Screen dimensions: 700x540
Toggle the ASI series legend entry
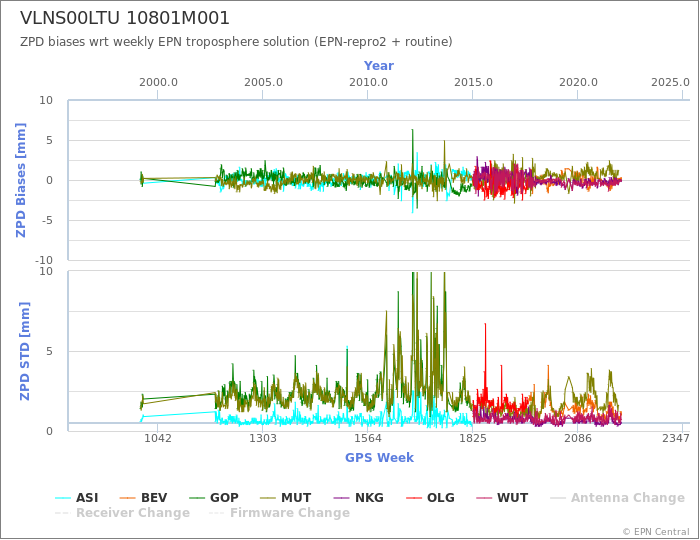pyautogui.click(x=76, y=498)
